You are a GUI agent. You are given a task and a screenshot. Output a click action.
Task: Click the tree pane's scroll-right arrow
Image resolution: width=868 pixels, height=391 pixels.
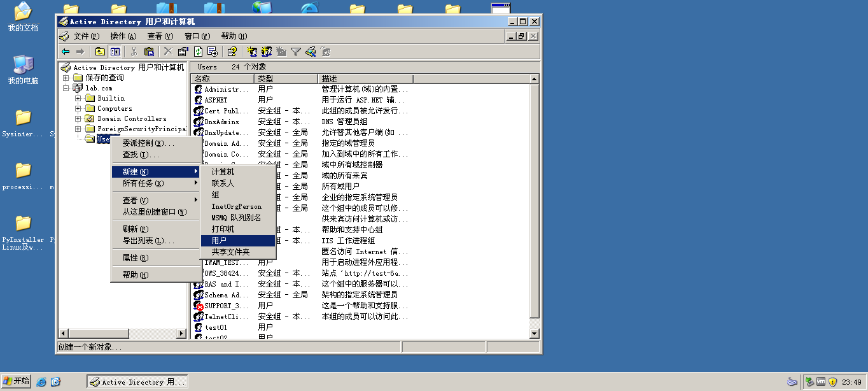[x=181, y=333]
